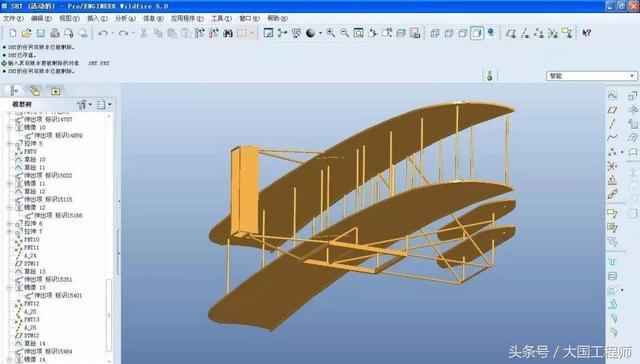Select the datum curve tool in right toolbar

click(x=612, y=138)
